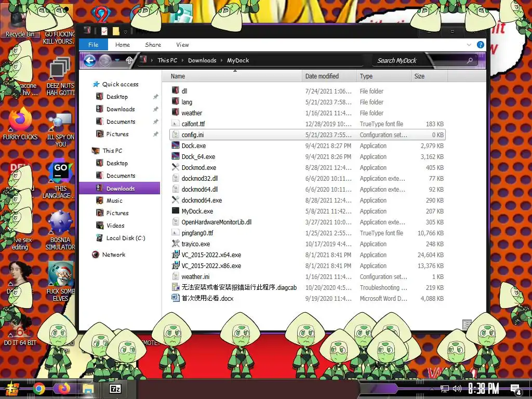
Task: Open 7-Zip from the taskbar
Action: point(115,389)
